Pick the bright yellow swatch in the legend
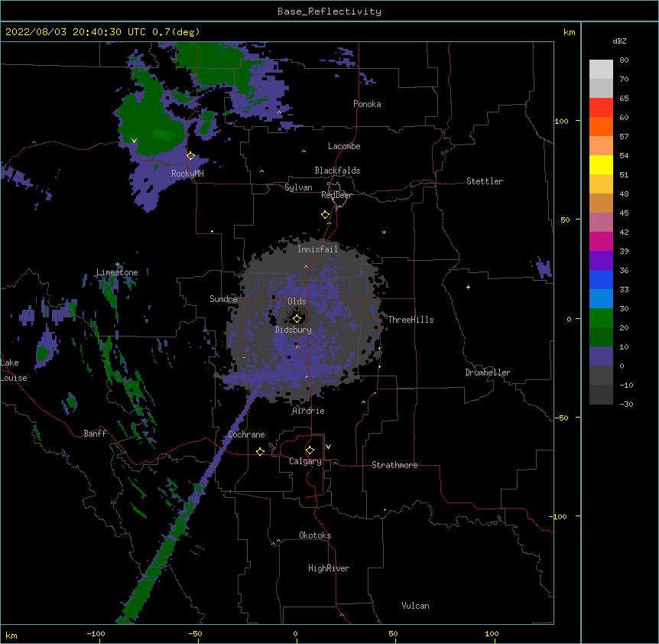Image resolution: width=659 pixels, height=644 pixels. coord(601,164)
